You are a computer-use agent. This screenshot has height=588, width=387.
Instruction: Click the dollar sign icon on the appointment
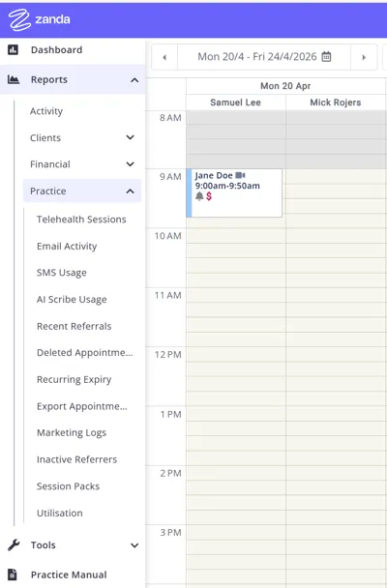[x=209, y=195]
